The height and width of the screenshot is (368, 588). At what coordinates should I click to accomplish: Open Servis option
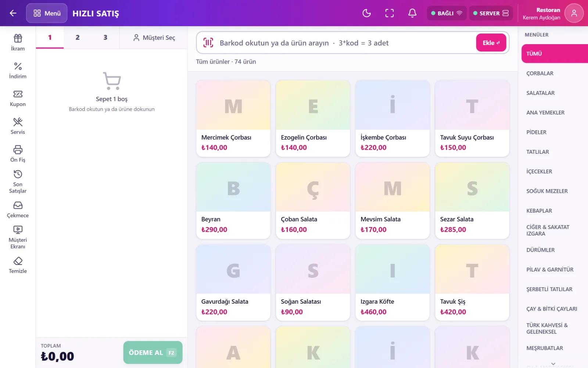[18, 126]
